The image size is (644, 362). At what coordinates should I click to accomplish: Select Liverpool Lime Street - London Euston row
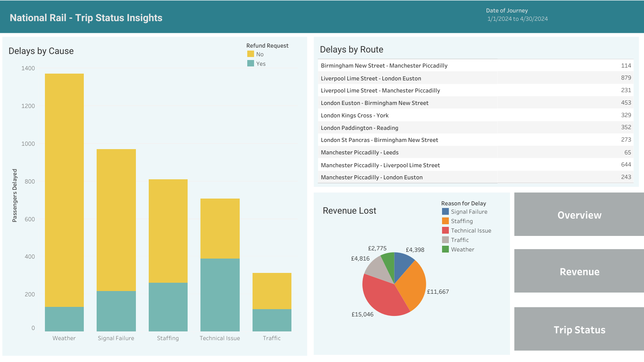476,78
